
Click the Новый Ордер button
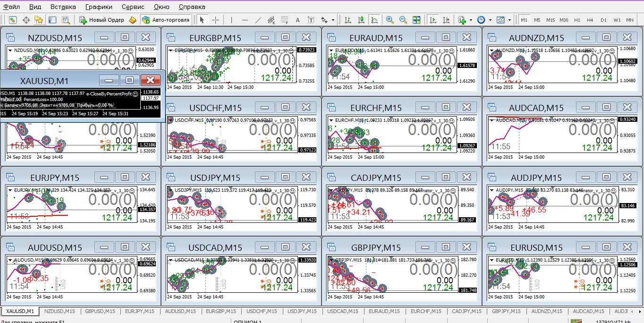click(x=102, y=20)
